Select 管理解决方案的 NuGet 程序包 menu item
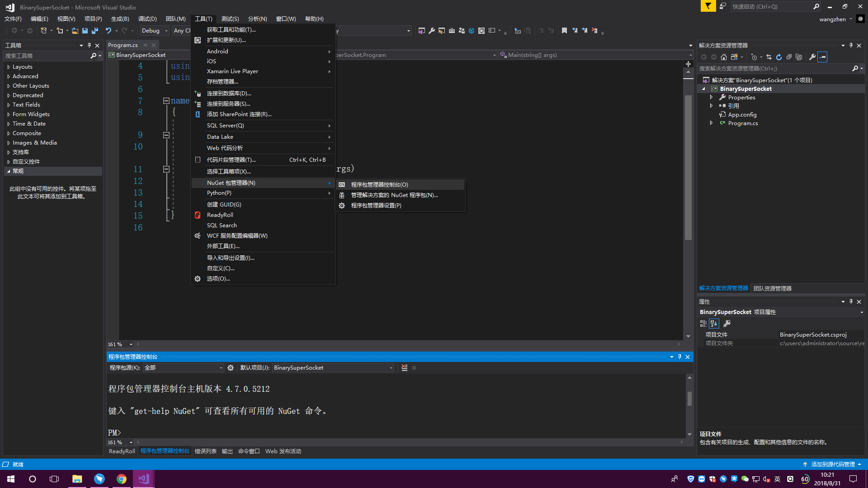The height and width of the screenshot is (488, 868). coord(401,195)
